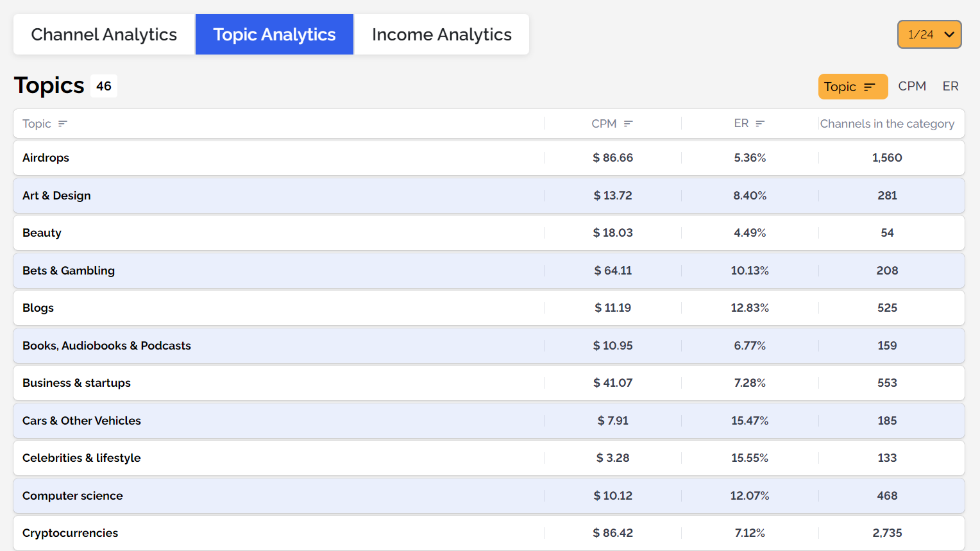
Task: Click the 7.28% ER value
Action: click(x=750, y=383)
